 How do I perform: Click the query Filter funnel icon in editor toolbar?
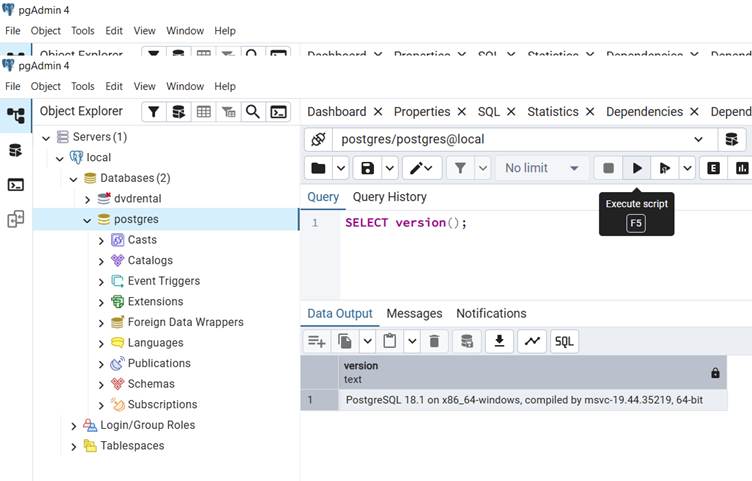pos(460,168)
